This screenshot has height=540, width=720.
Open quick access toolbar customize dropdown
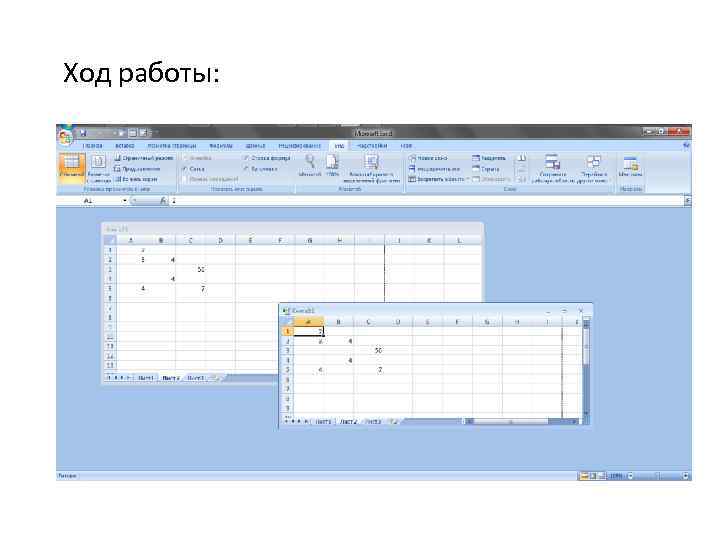157,133
